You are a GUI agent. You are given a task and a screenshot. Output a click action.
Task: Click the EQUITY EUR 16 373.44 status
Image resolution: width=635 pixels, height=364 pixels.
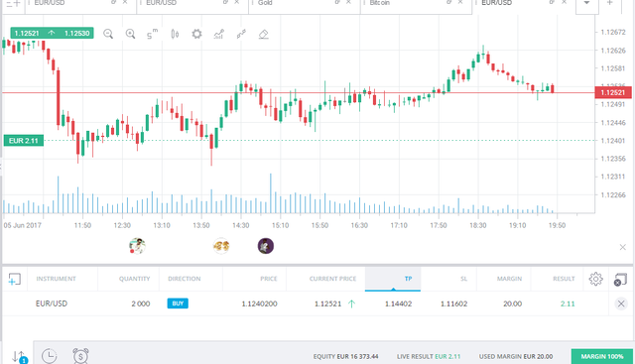coord(345,357)
